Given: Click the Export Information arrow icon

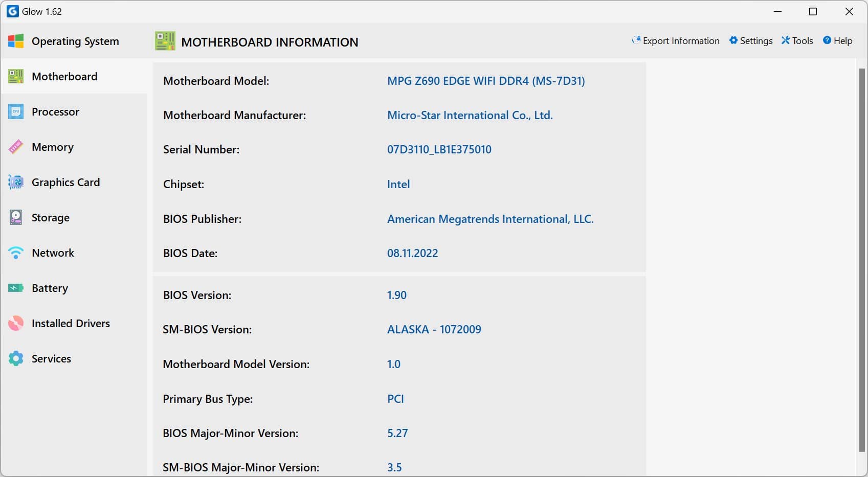Looking at the screenshot, I should click(636, 40).
